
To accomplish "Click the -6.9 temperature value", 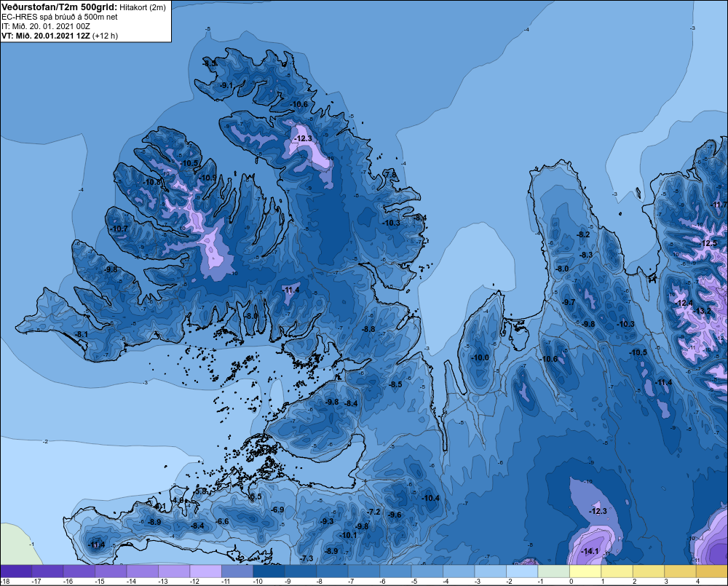I will (x=277, y=510).
